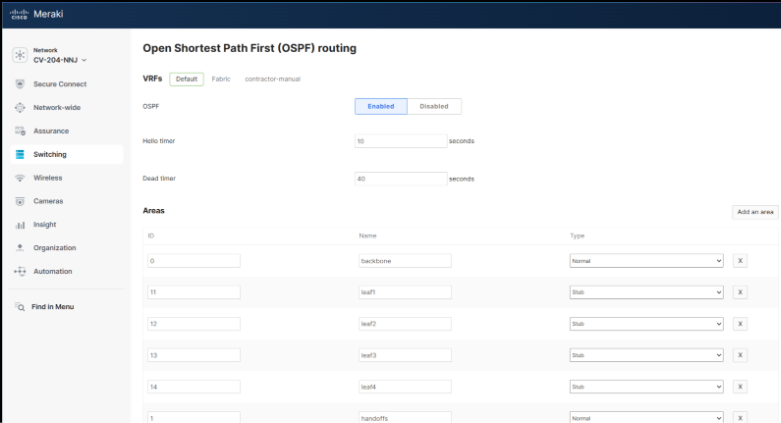Click the network selector icon
781x423 pixels.
pyautogui.click(x=20, y=55)
